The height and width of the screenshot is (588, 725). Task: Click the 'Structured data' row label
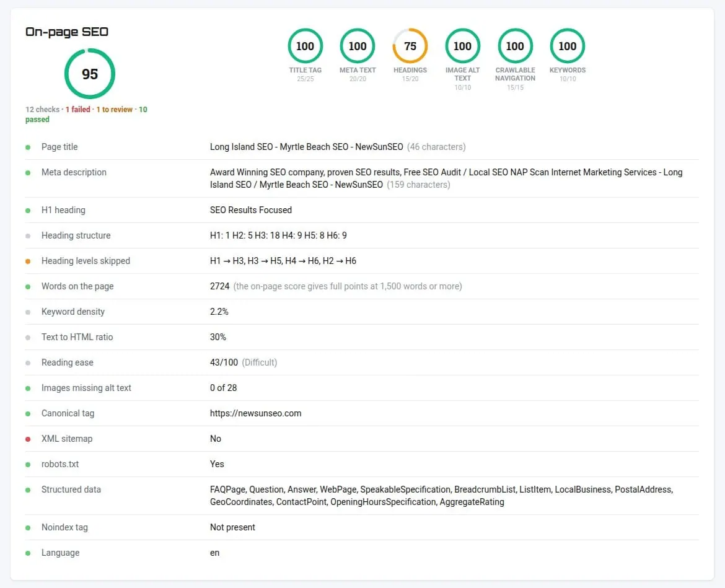[x=71, y=490]
